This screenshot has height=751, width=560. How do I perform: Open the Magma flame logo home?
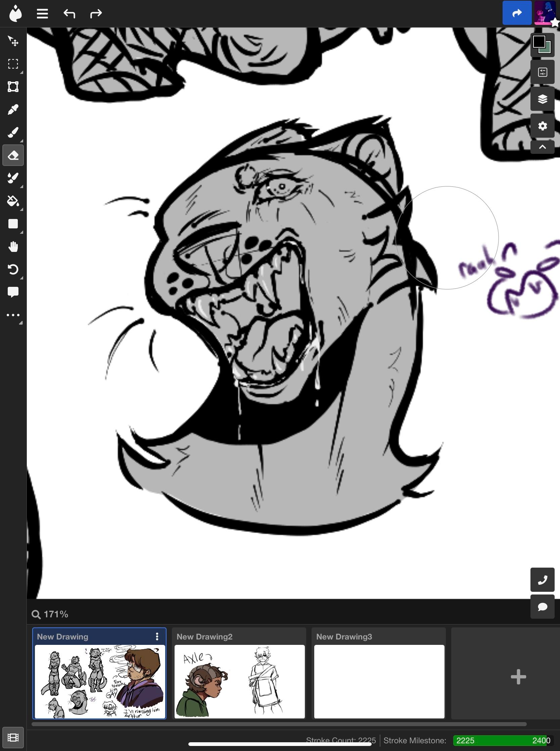pos(15,13)
